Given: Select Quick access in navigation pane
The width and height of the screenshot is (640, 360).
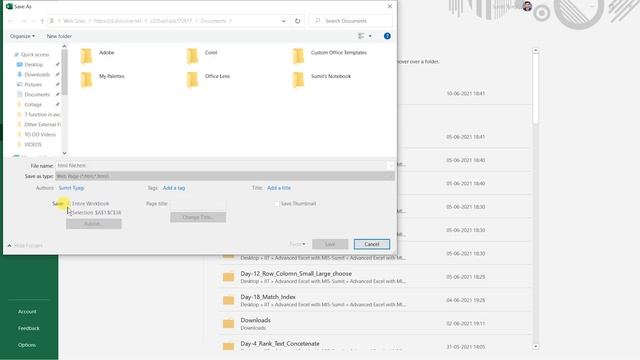Looking at the screenshot, I should pyautogui.click(x=31, y=54).
